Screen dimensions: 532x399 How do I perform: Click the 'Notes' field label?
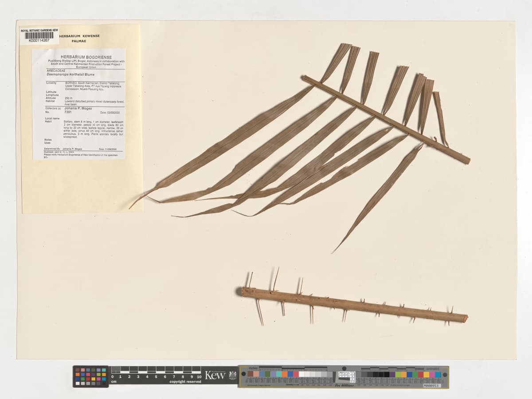coord(48,140)
